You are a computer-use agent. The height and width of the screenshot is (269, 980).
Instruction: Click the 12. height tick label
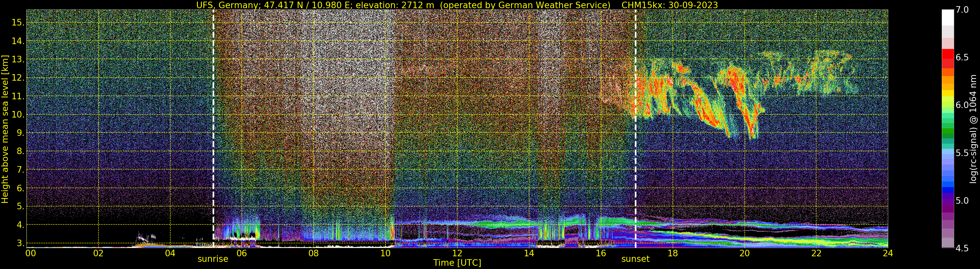click(x=18, y=78)
